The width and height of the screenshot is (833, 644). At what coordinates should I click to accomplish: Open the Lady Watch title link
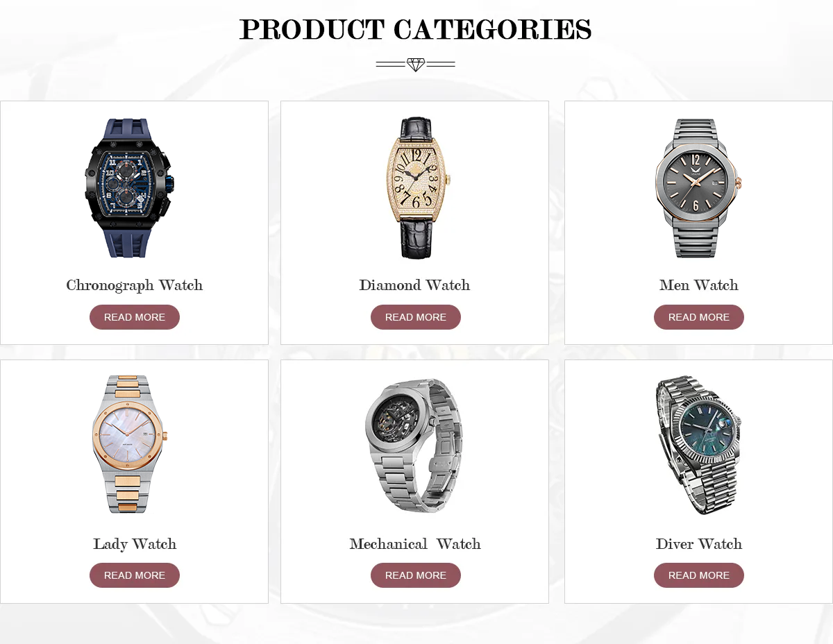pos(135,544)
